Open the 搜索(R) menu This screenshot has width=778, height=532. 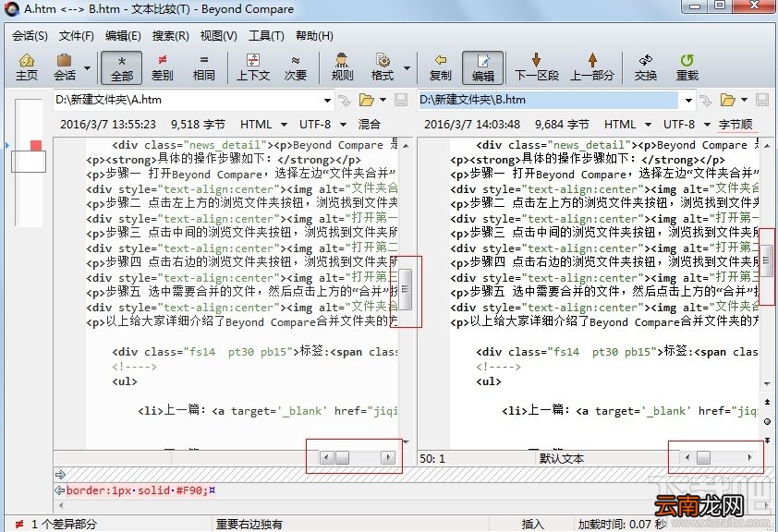[x=170, y=36]
